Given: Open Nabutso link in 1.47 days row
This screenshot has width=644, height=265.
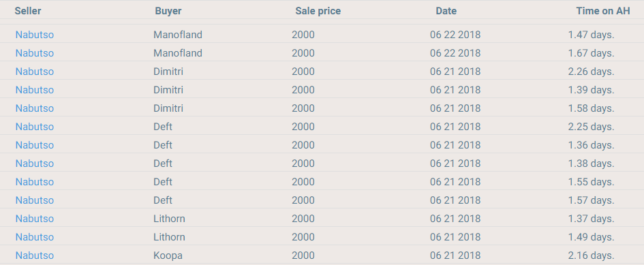Looking at the screenshot, I should 35,35.
